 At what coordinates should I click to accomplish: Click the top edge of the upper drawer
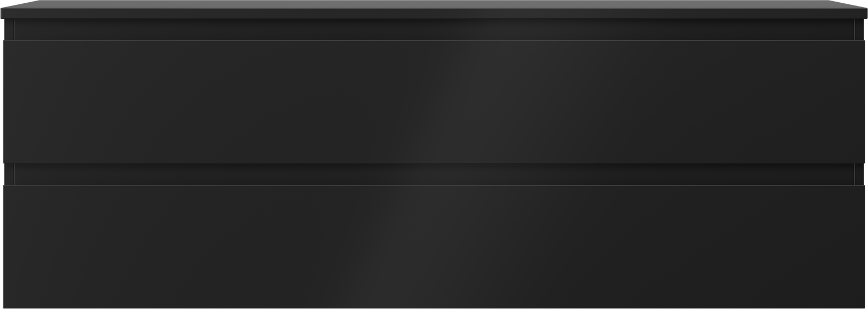click(434, 41)
